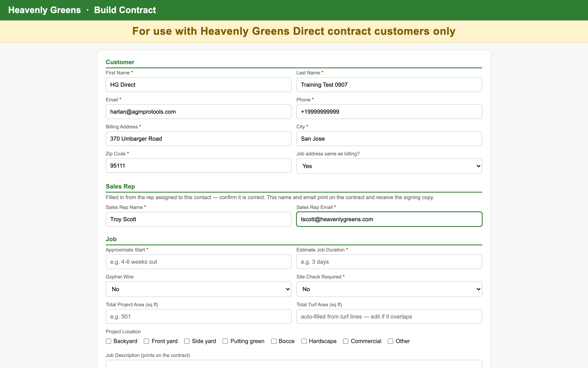This screenshot has width=588, height=368.
Task: Click the Approximate Start field
Action: click(198, 262)
